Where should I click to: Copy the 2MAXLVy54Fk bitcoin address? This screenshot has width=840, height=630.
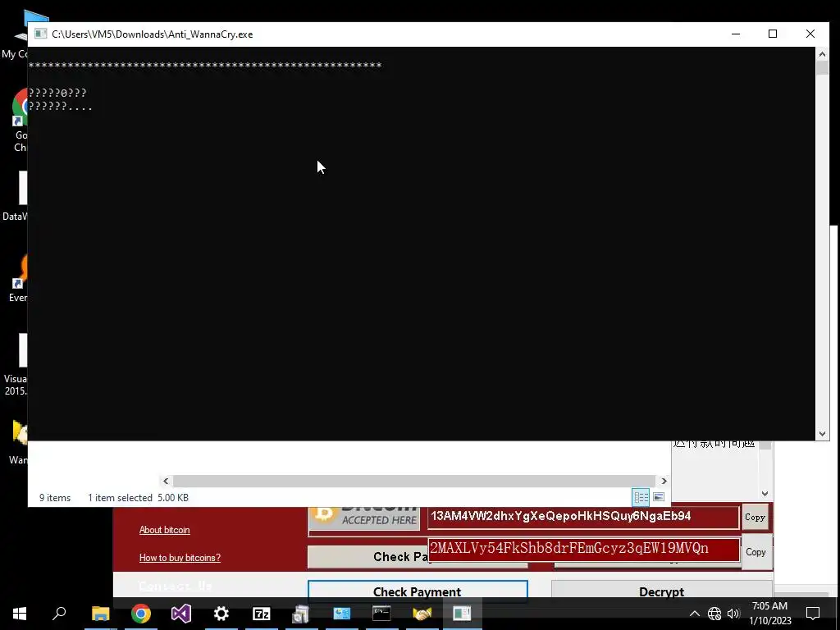pyautogui.click(x=756, y=552)
